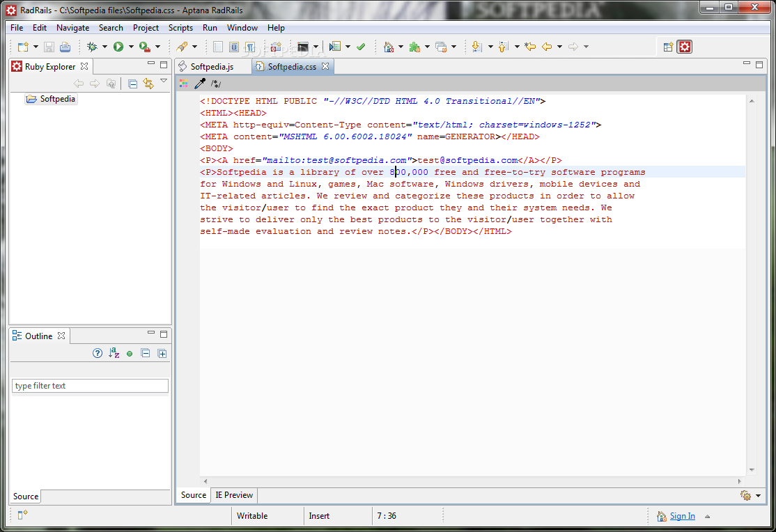Click the eyedropper color picker icon
Screen dimensions: 776x532
pos(200,84)
